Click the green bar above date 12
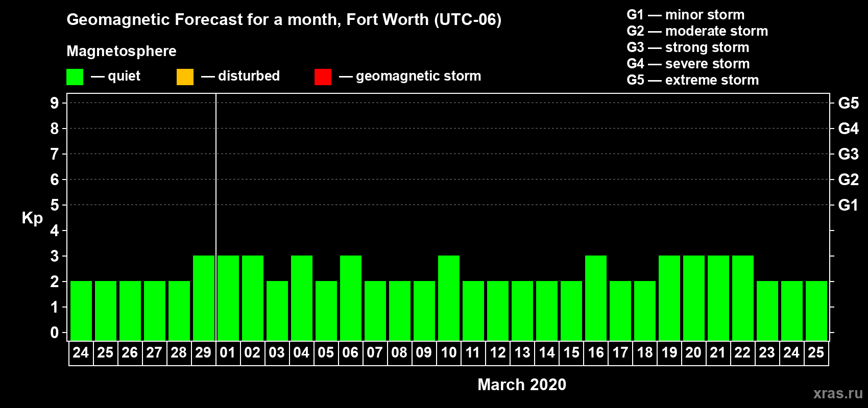 click(x=498, y=311)
